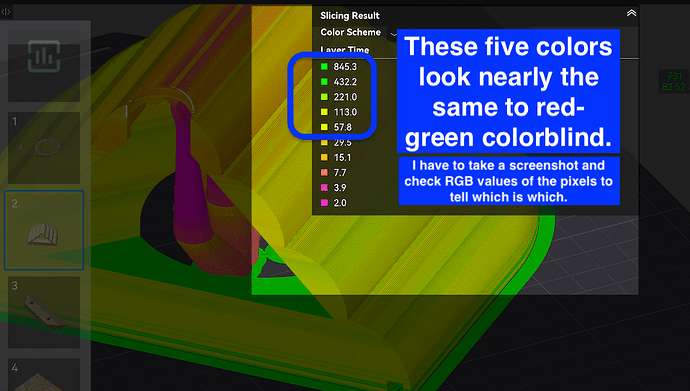Screen dimensions: 690x391
Task: Click the 57.8 yellow color swatch
Action: [324, 127]
